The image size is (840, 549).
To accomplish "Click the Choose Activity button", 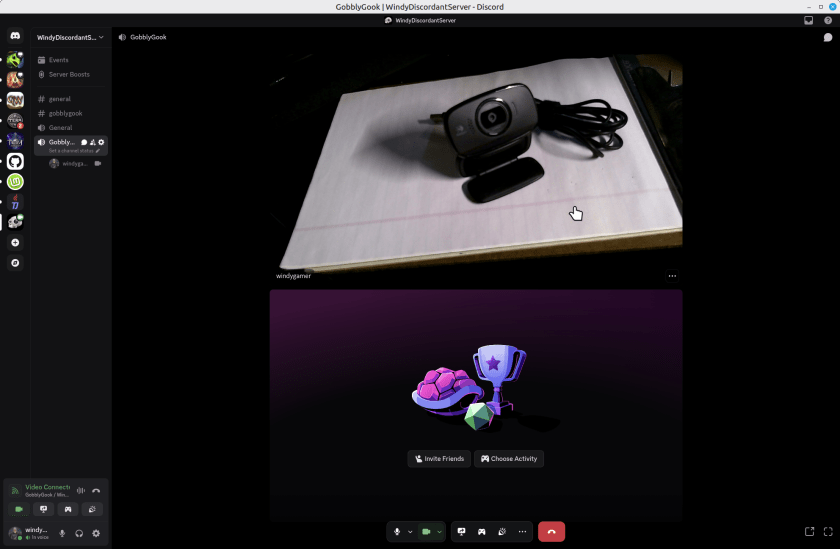I will (509, 459).
